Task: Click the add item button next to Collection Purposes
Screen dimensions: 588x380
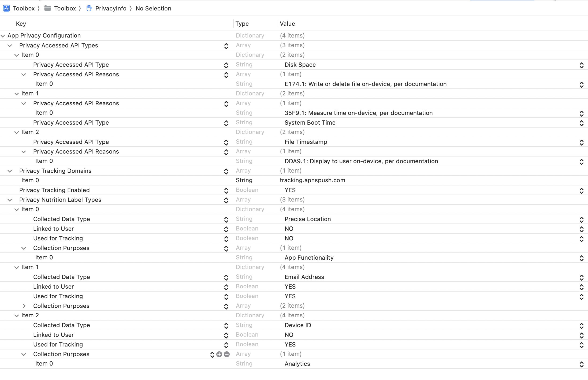Action: (219, 354)
